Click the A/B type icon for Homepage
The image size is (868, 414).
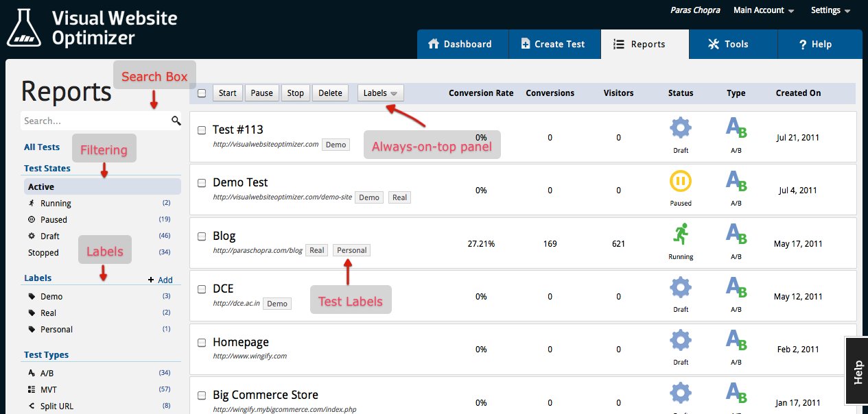pyautogui.click(x=736, y=340)
